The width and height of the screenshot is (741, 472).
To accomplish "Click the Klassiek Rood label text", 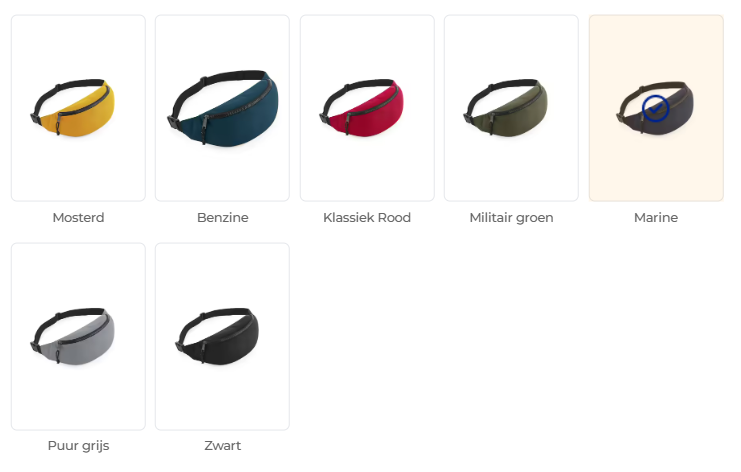I will (367, 217).
